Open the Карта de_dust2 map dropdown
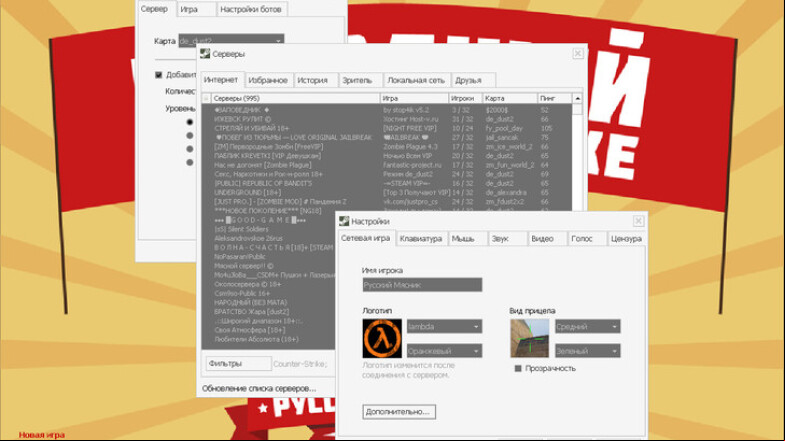Viewport: 785px width, 441px height. pos(231,41)
